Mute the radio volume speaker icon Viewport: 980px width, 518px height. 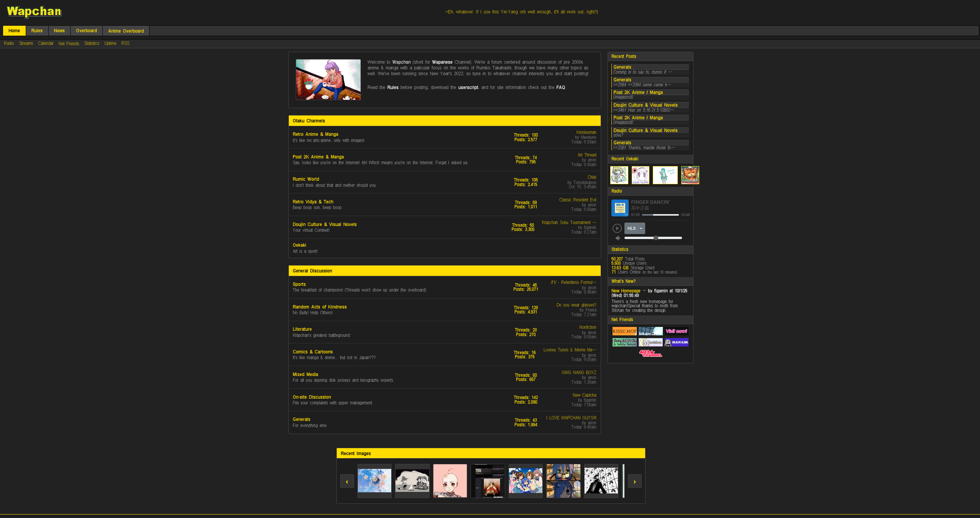[x=618, y=238]
